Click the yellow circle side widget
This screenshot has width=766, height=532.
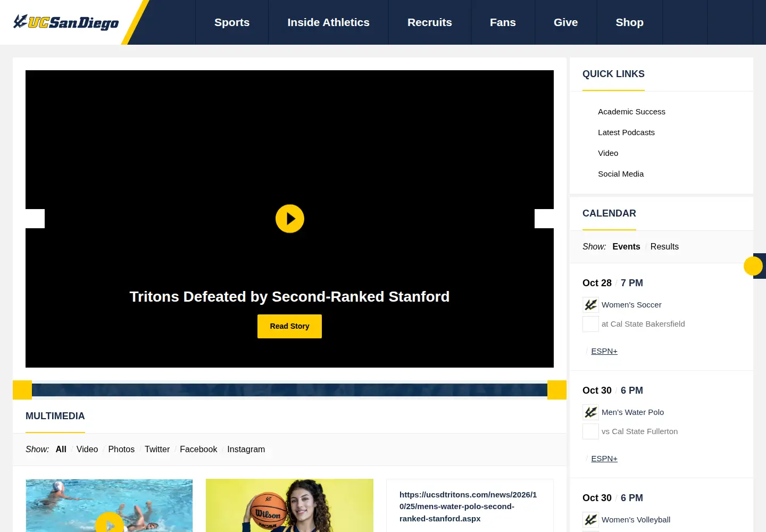753,266
